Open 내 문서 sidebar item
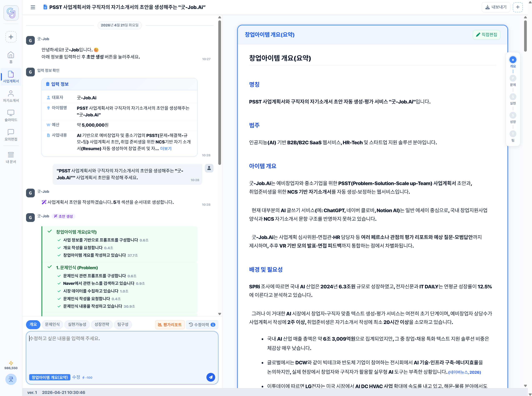The height and width of the screenshot is (396, 532). [x=11, y=157]
